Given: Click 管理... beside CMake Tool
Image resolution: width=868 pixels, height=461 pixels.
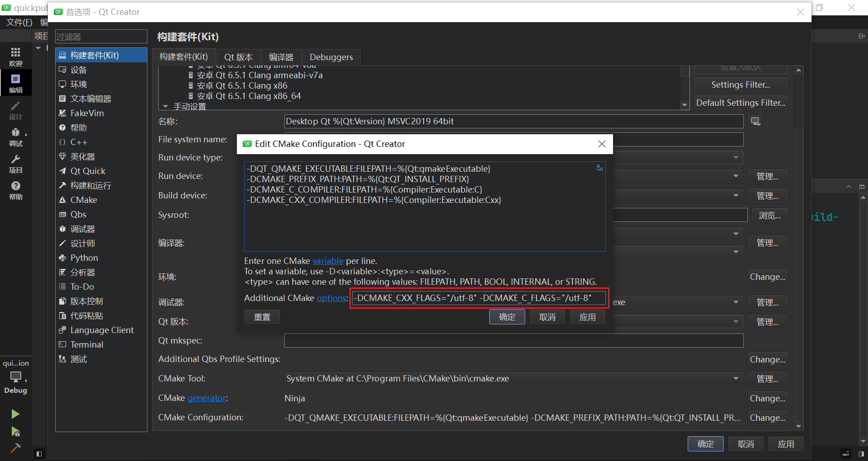Looking at the screenshot, I should click(767, 379).
